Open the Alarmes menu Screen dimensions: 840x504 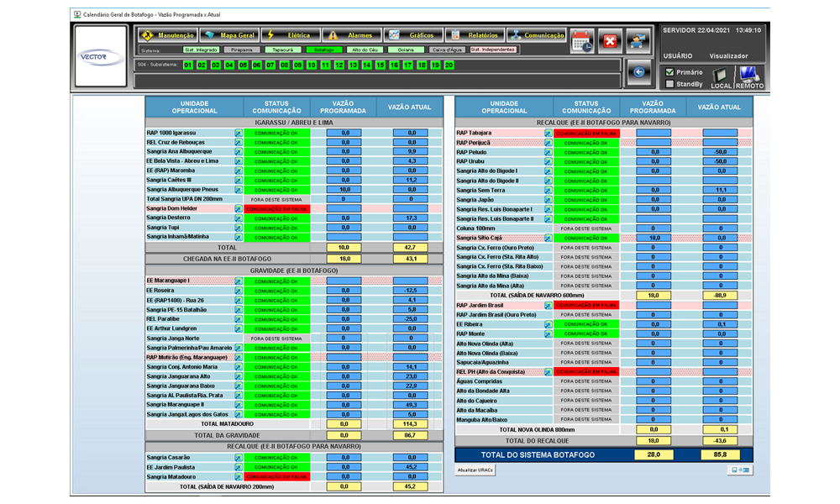point(351,35)
